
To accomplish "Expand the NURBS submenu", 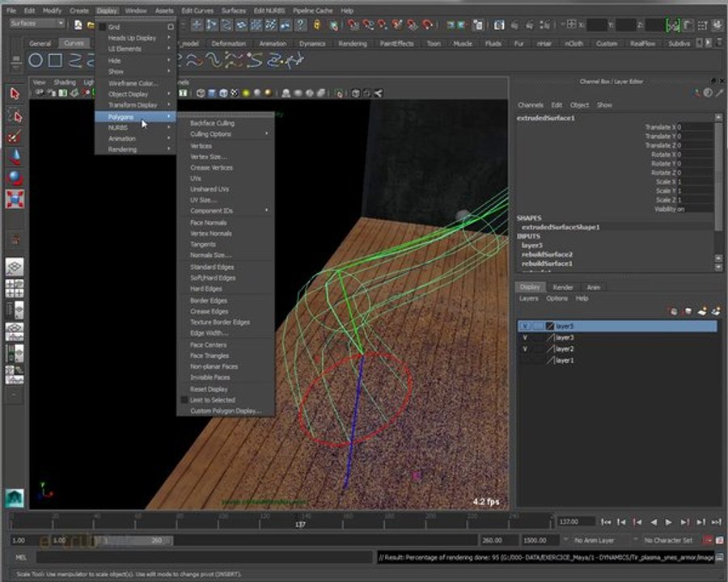I will (x=135, y=128).
